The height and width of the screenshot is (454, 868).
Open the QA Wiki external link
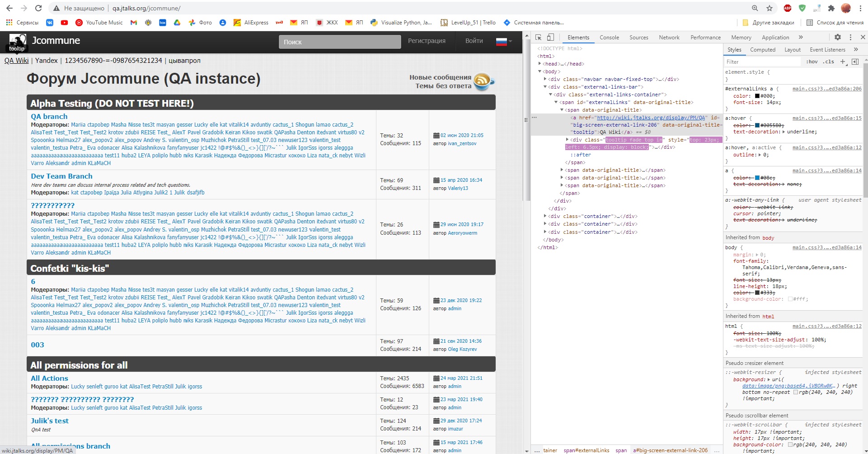click(16, 61)
